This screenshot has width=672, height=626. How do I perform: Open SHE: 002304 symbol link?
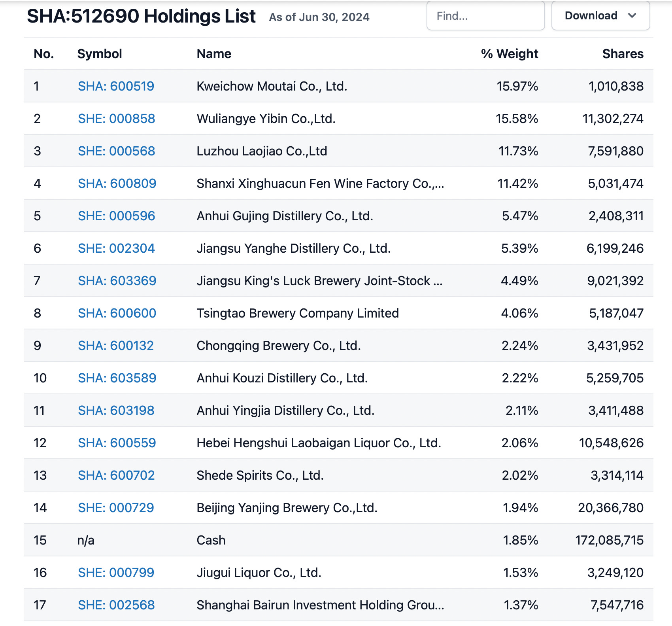point(116,248)
